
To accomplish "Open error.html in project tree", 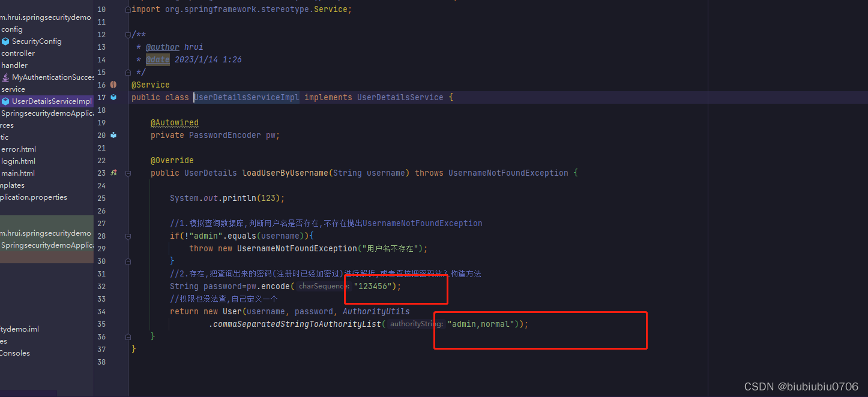I will click(19, 149).
